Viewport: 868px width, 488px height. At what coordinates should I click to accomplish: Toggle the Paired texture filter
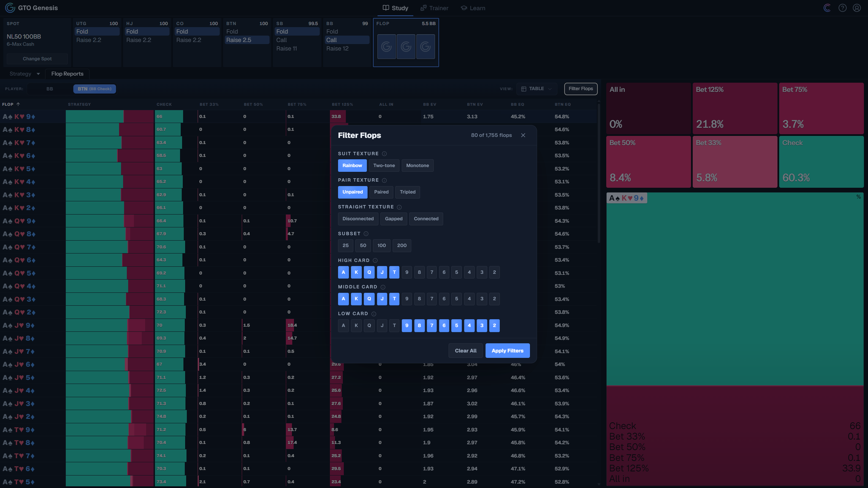pos(381,192)
